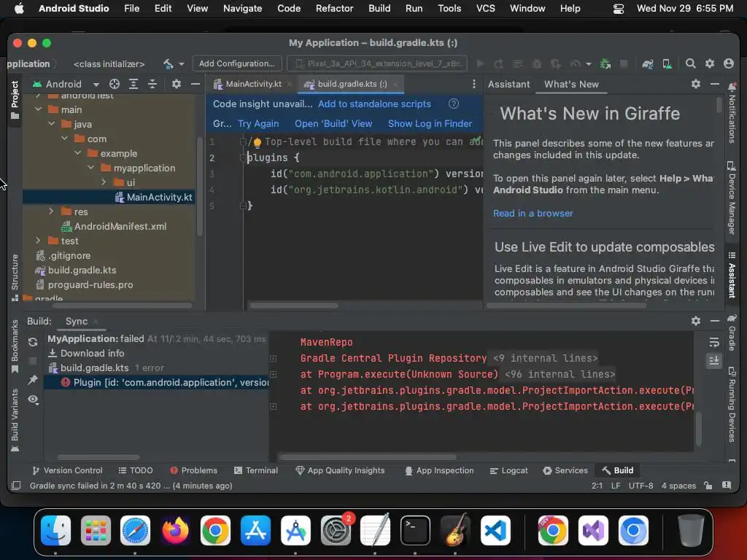Screen dimensions: 747x560
Task: Open the device selector Pixel_3a_API_34
Action: [377, 64]
